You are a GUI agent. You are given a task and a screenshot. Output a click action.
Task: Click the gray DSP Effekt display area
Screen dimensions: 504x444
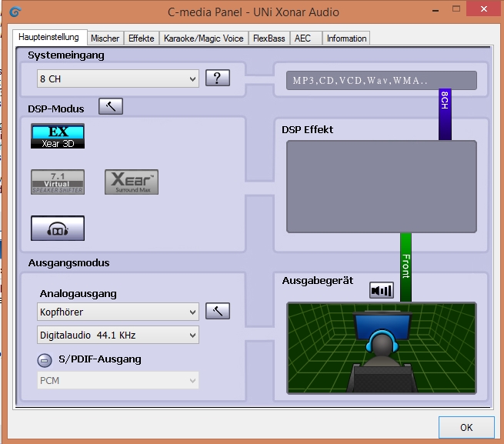(382, 186)
